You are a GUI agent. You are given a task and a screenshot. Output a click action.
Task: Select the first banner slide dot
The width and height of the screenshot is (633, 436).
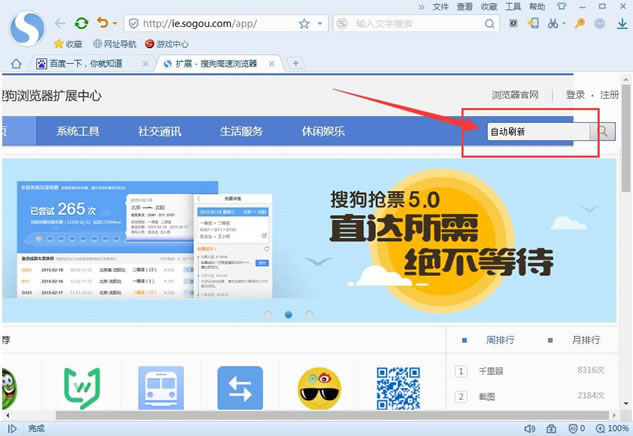pyautogui.click(x=268, y=314)
